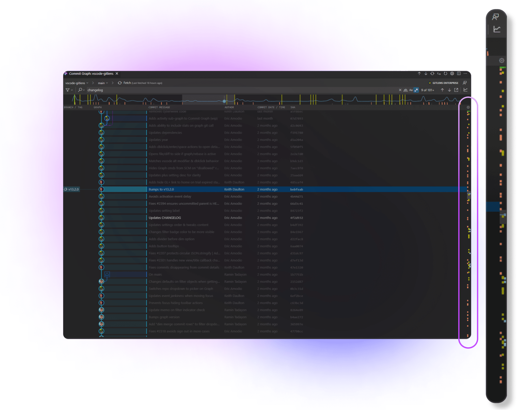Toggle match case (Aa) search option
The width and height of the screenshot is (532, 410).
(x=411, y=90)
